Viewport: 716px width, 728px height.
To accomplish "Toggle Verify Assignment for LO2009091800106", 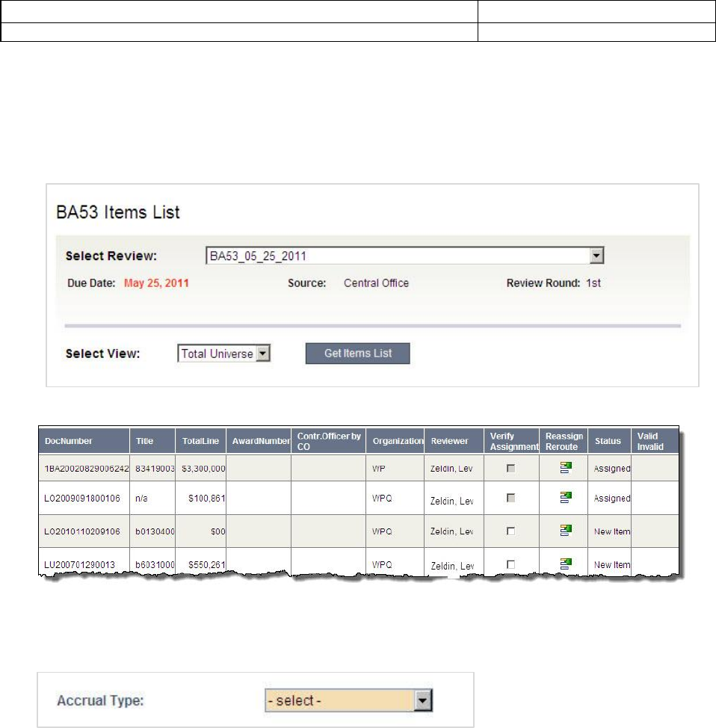I will point(510,498).
